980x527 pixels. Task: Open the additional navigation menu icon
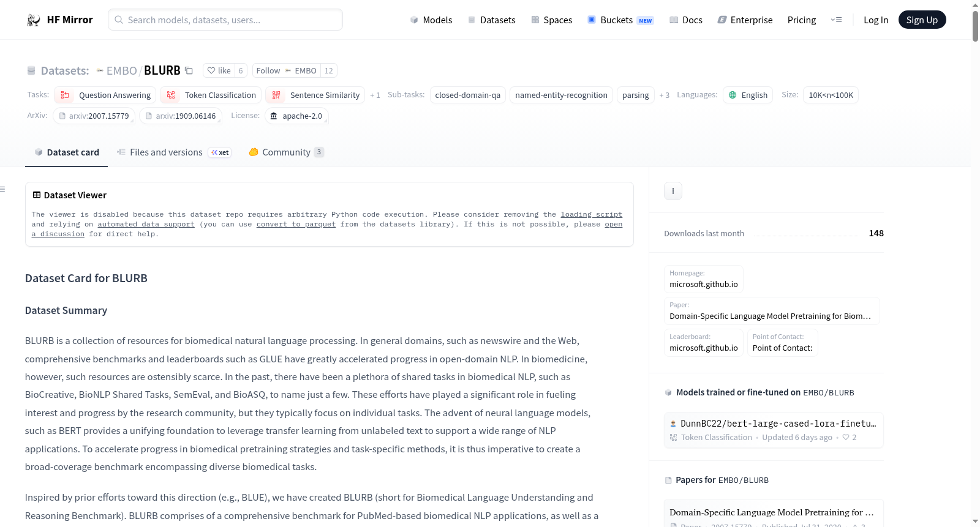point(836,20)
